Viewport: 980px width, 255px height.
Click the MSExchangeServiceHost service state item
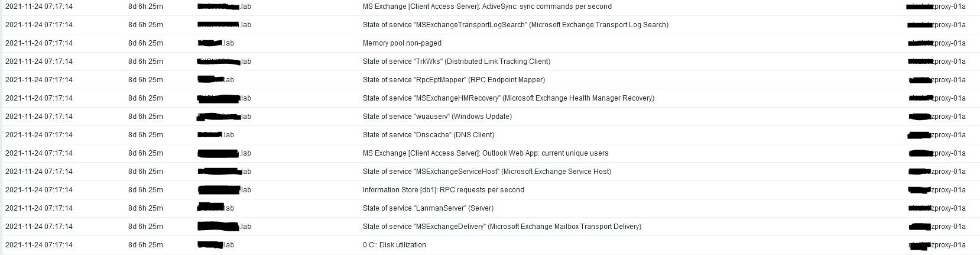tap(486, 172)
